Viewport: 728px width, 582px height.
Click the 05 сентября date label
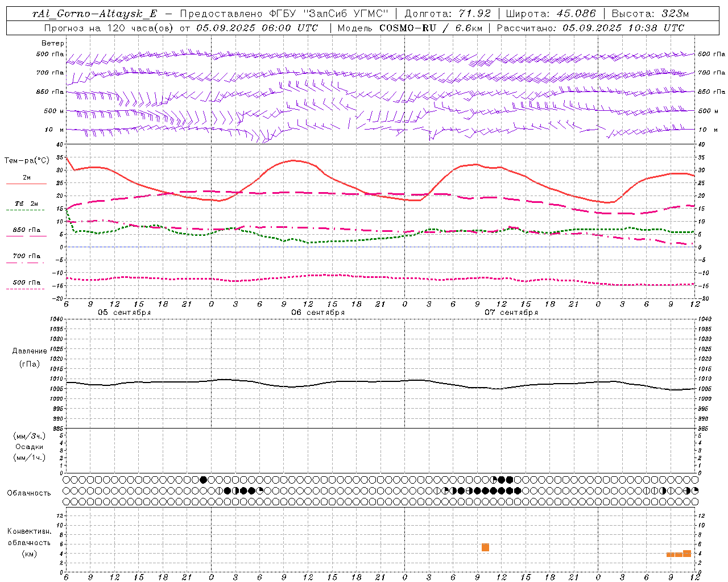pos(125,313)
